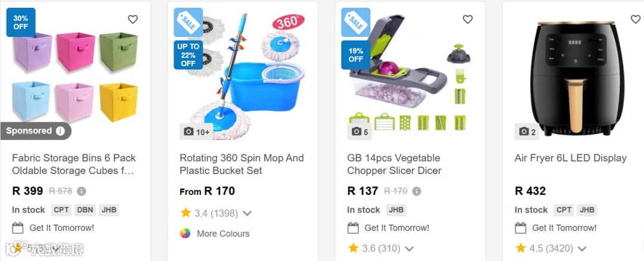Open Spin Mop photo gallery 10+ icon

(x=196, y=132)
